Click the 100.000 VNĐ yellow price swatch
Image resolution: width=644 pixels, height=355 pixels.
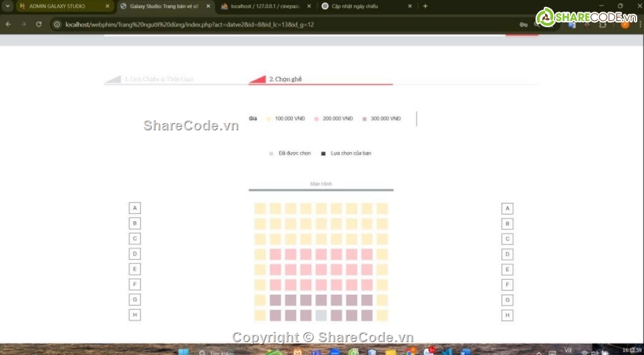point(268,119)
